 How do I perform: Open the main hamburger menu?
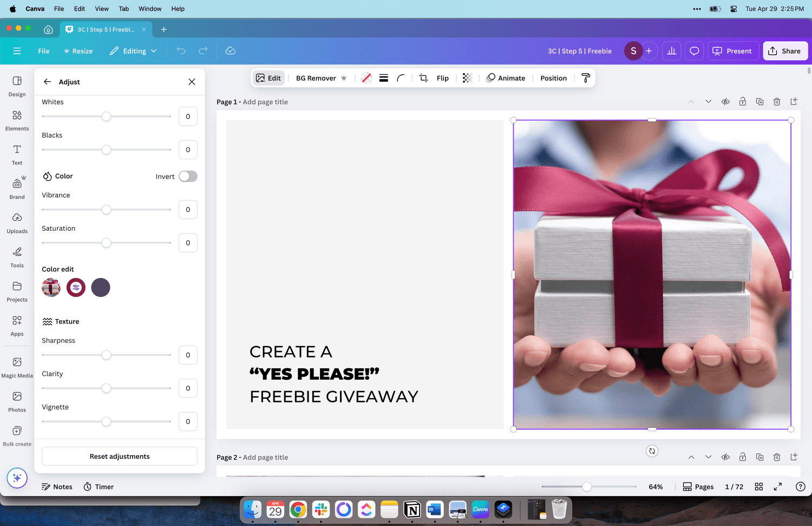pyautogui.click(x=17, y=51)
